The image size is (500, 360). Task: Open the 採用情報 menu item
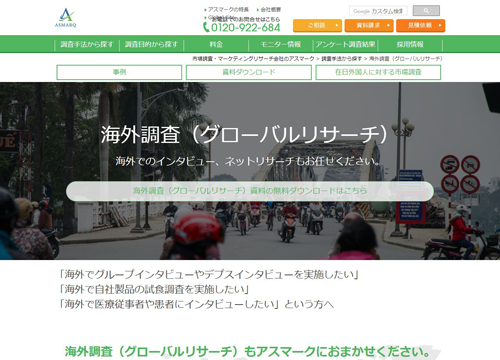click(410, 44)
